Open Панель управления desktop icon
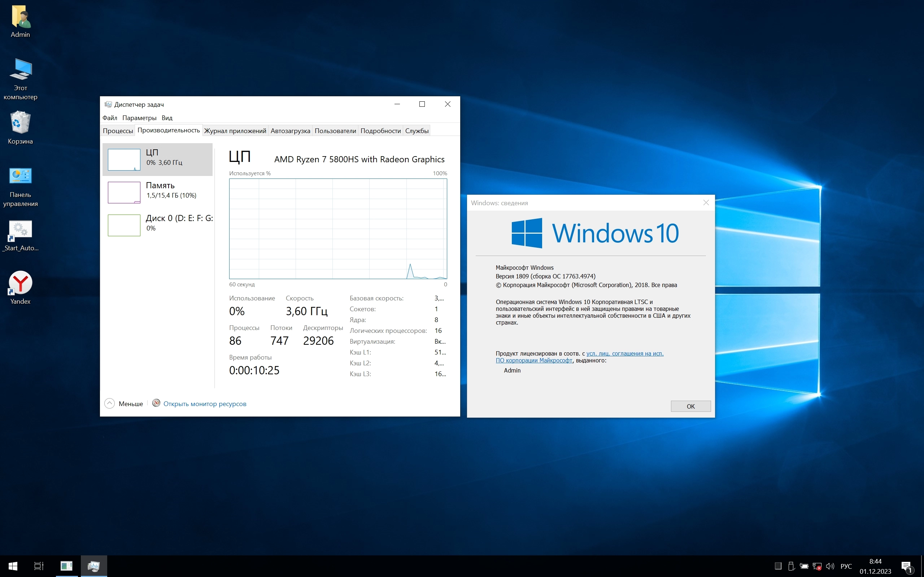The image size is (924, 577). (20, 176)
